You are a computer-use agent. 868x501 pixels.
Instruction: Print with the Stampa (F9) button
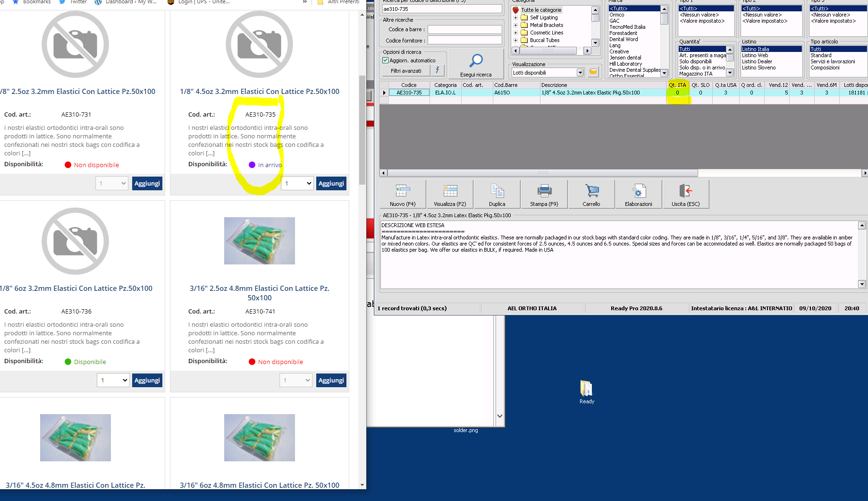point(544,194)
